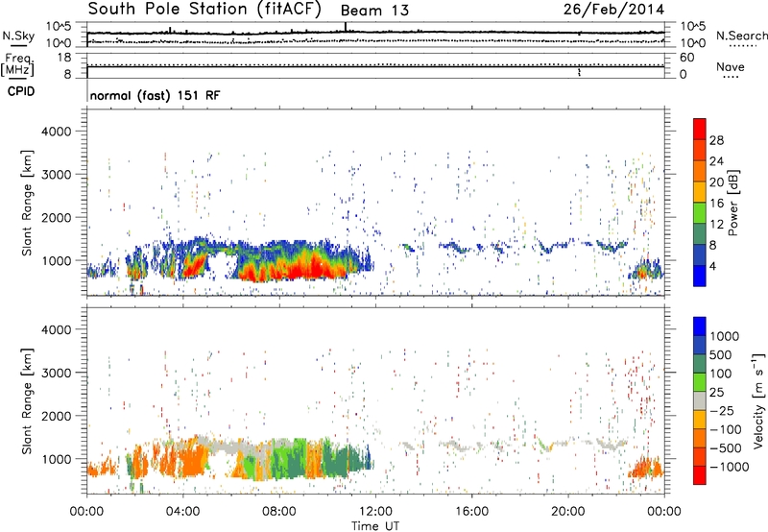This screenshot has width=768, height=532.
Task: Click the '28' tick on the power colorbar
Action: point(716,140)
